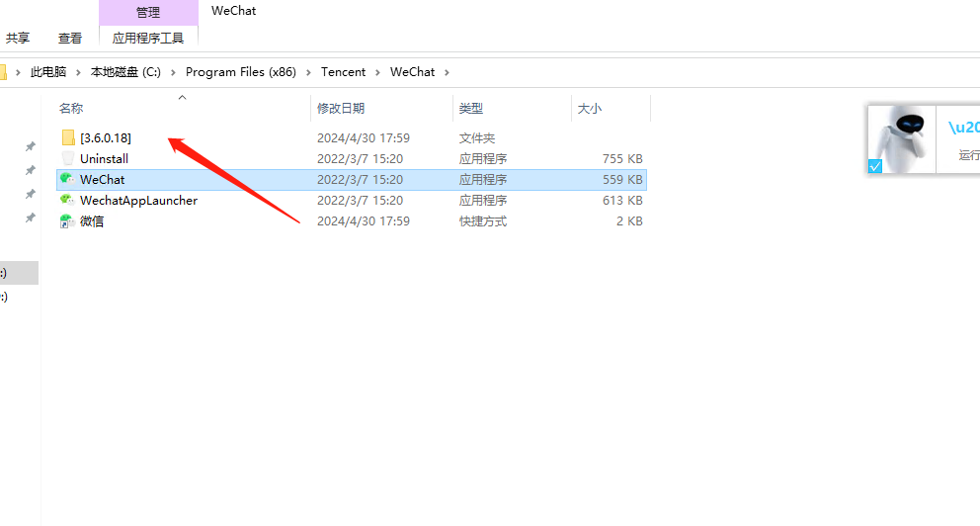
Task: Click the WechatAppLauncher file icon
Action: pyautogui.click(x=68, y=200)
